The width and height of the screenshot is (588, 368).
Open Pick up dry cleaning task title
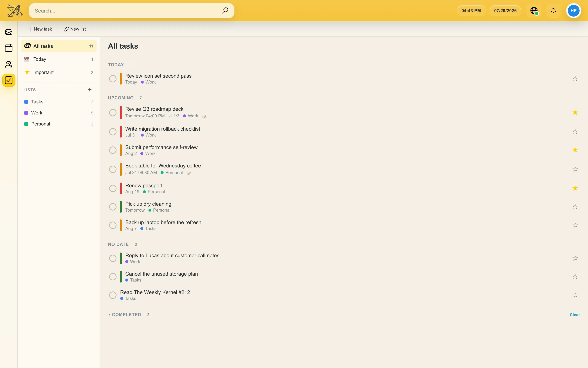point(148,204)
